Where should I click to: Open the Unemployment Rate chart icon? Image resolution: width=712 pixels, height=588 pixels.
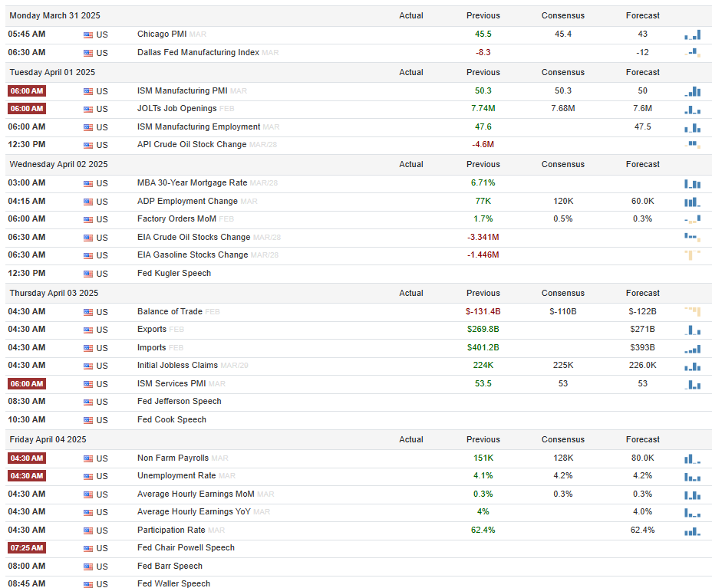point(693,477)
